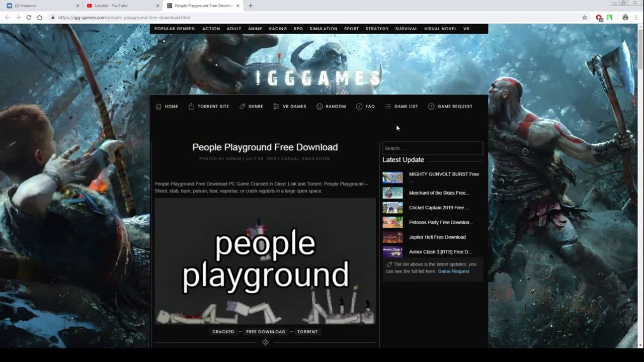Click the browser forward arrow
Image resolution: width=644 pixels, height=362 pixels.
[x=18, y=17]
